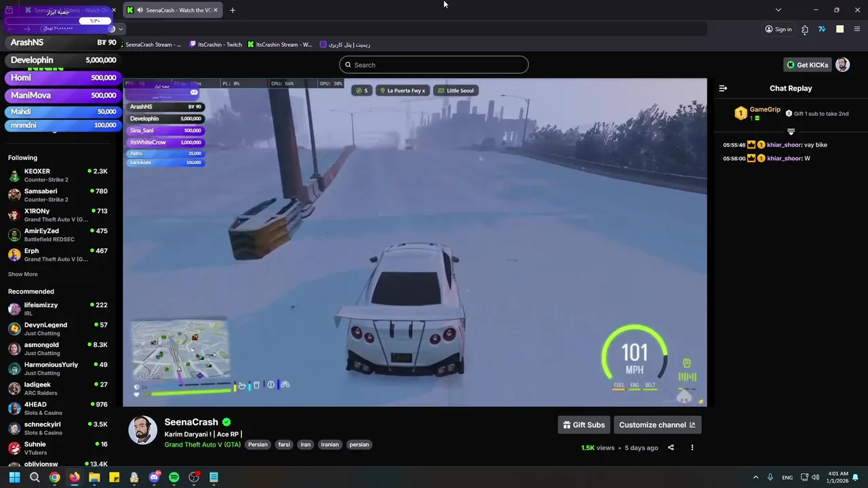Open KEOXER channel in Following

58,176
